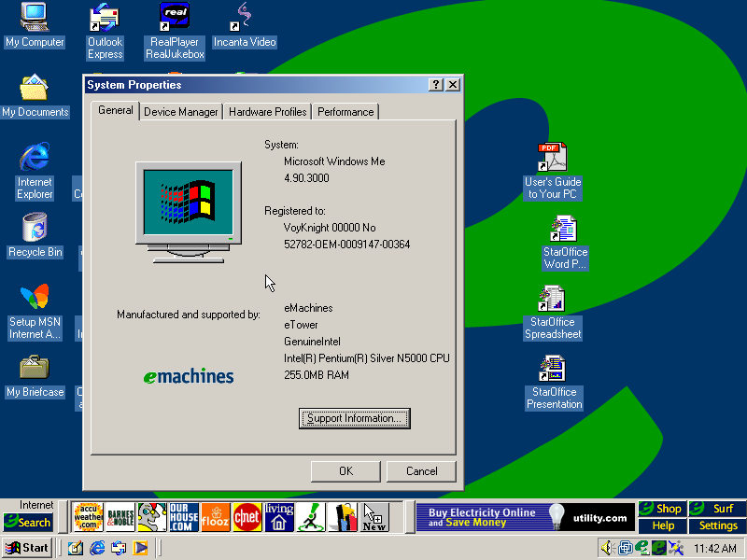Open the Recycle Bin icon
The height and width of the screenshot is (560, 747).
[x=35, y=229]
